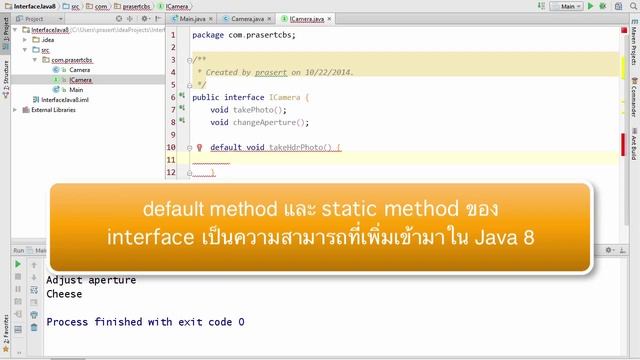Image resolution: width=640 pixels, height=360 pixels.
Task: Clear console with trash can icon
Action: click(34, 327)
